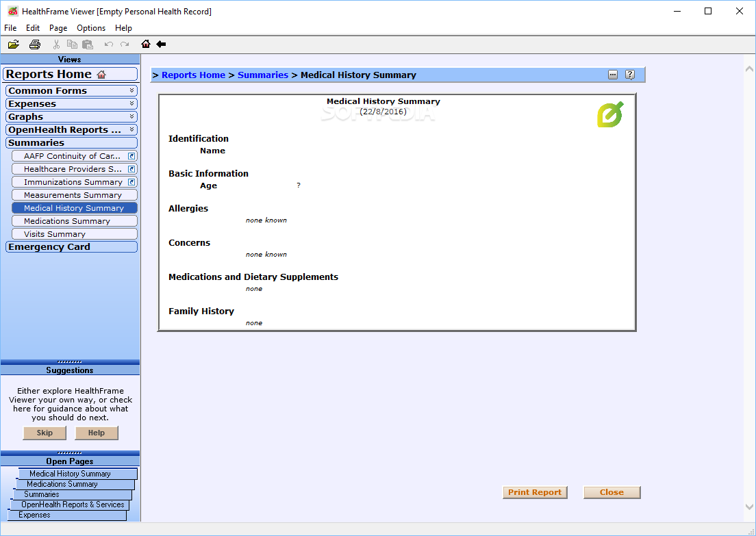Open the Options menu
The height and width of the screenshot is (536, 756).
point(91,28)
